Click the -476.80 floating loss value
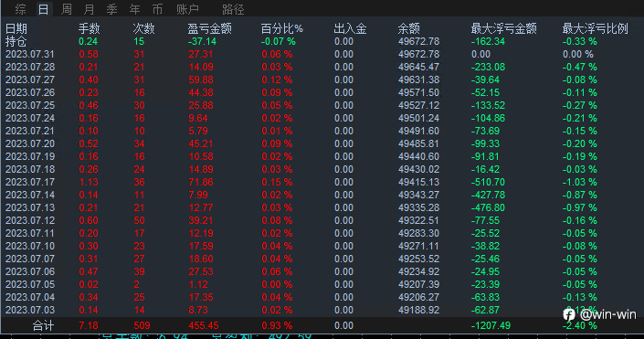Image resolution: width=644 pixels, height=339 pixels. [488, 207]
